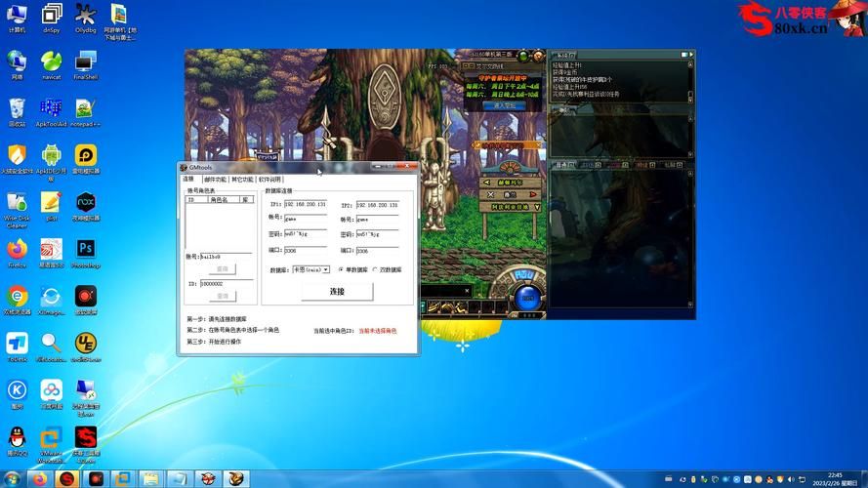Open the ApkToolAid desktop icon

pyautogui.click(x=52, y=112)
